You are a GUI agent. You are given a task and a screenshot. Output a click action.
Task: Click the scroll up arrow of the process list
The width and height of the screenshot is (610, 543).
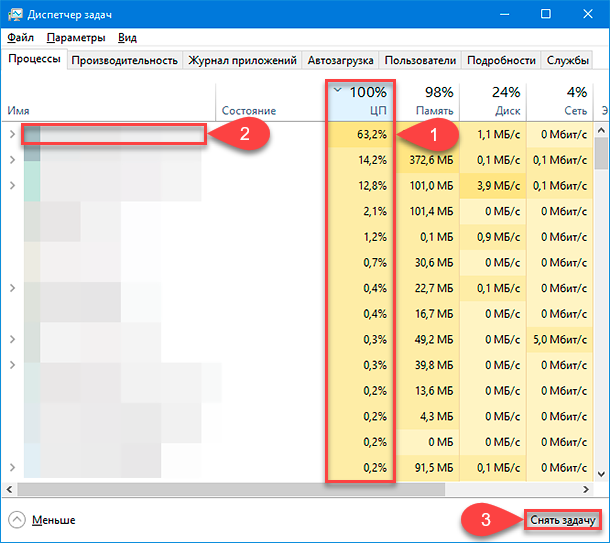pyautogui.click(x=601, y=130)
